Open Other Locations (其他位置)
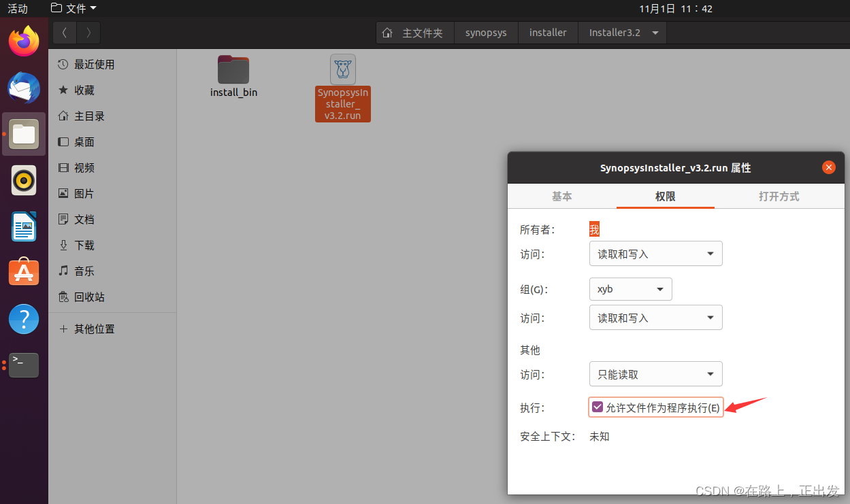This screenshot has height=504, width=850. click(x=112, y=329)
